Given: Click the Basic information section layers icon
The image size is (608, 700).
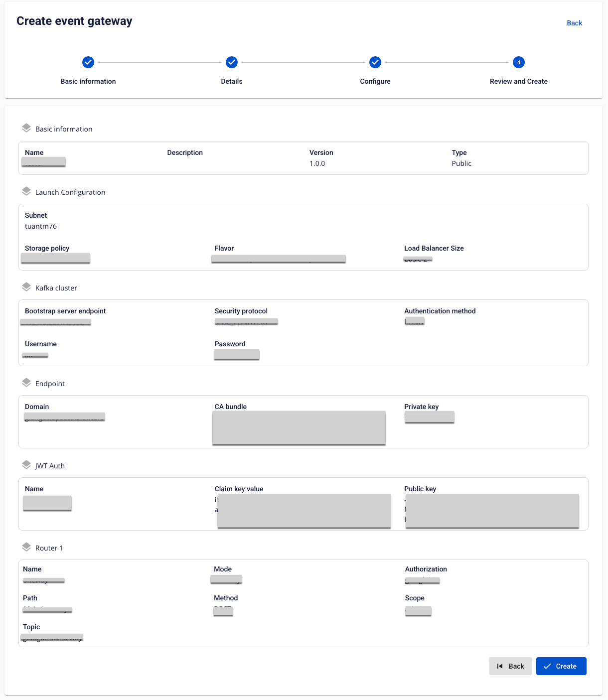Looking at the screenshot, I should tap(26, 129).
